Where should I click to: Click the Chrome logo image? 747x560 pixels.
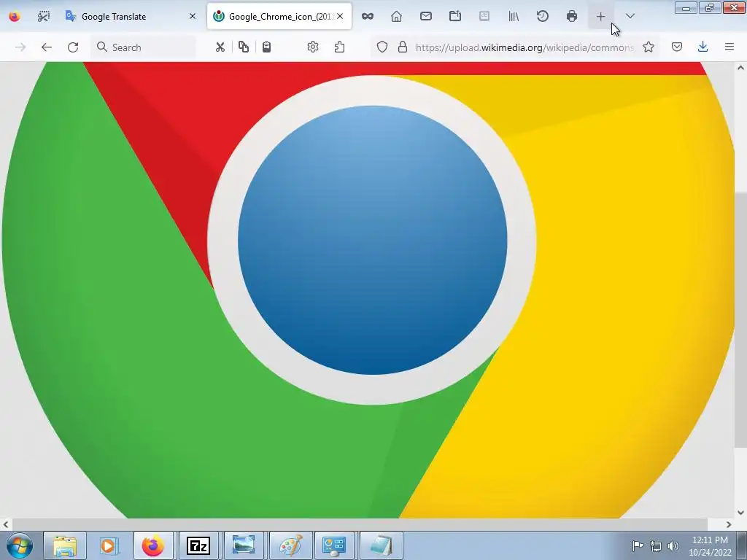click(x=368, y=290)
